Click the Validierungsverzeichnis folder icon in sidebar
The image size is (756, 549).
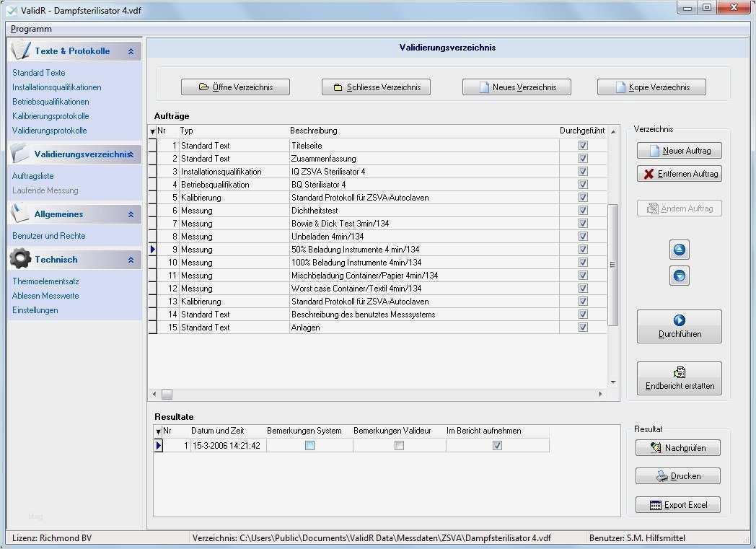[x=19, y=154]
